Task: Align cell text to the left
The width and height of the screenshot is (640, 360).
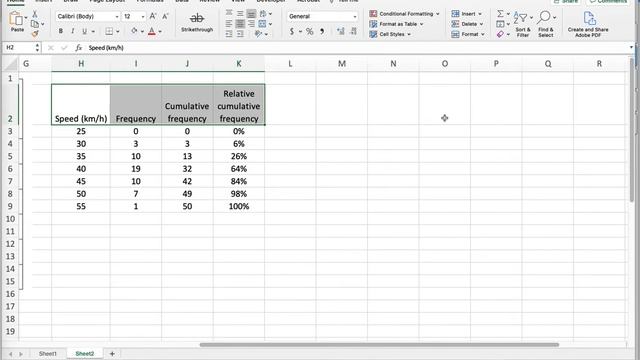Action: 229,24
